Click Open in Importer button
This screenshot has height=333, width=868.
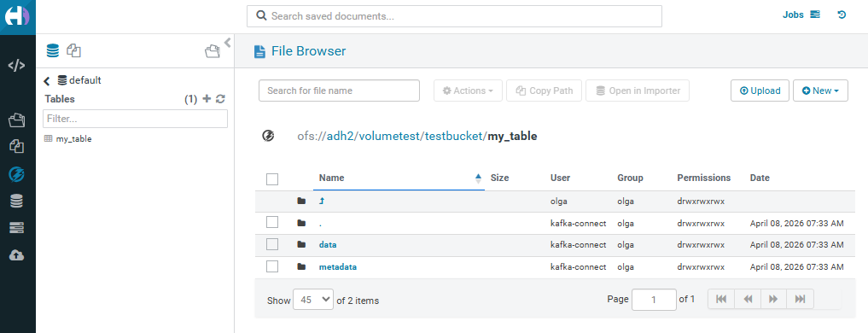638,91
